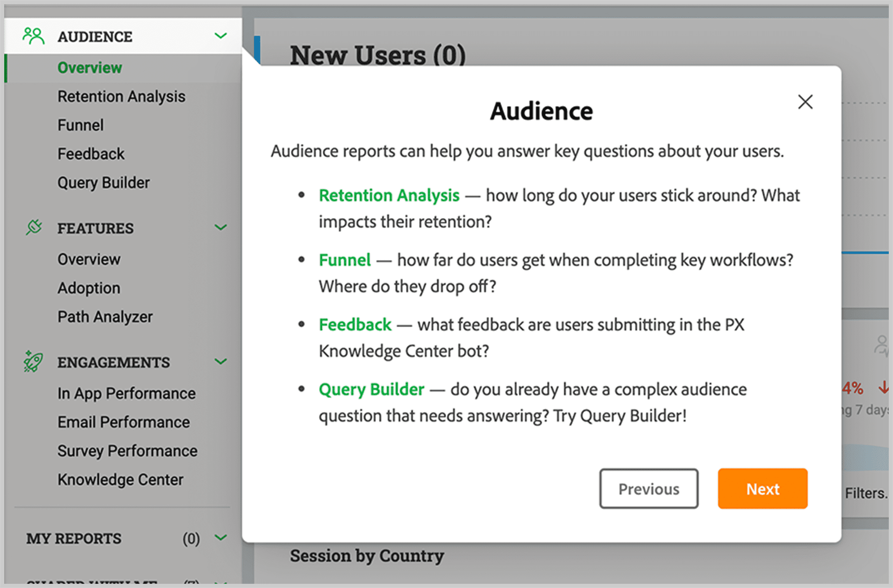Select Knowledge Center under Engagements
Viewport: 893px width, 588px height.
[120, 479]
